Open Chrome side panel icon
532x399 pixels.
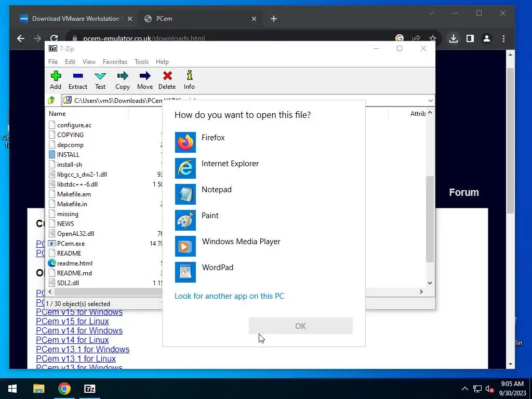470,38
